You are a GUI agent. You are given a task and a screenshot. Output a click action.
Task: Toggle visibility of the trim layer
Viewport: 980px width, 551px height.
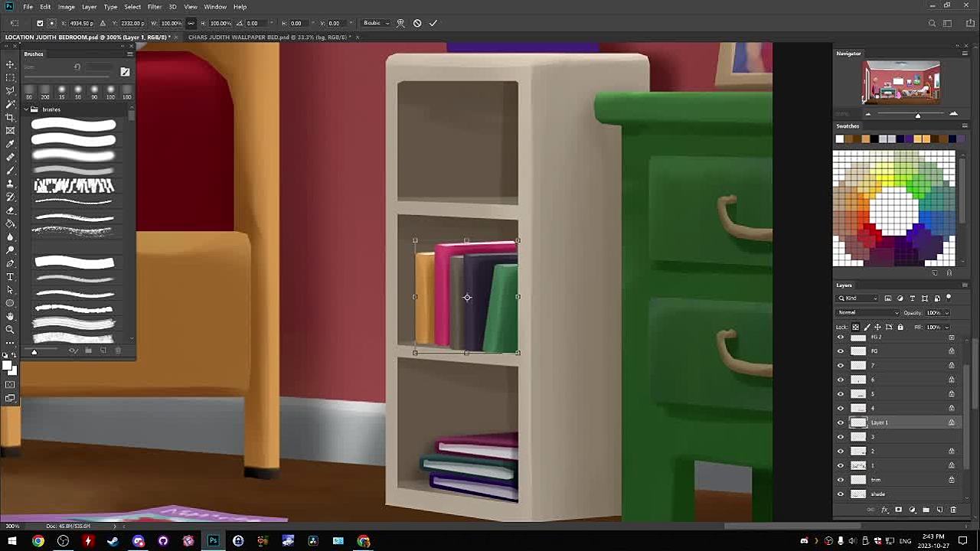coord(841,480)
